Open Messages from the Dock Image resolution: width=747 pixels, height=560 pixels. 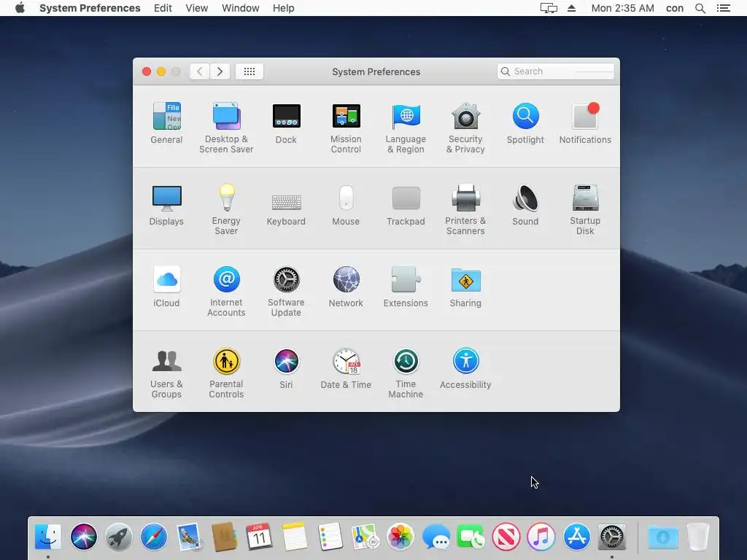coord(436,537)
